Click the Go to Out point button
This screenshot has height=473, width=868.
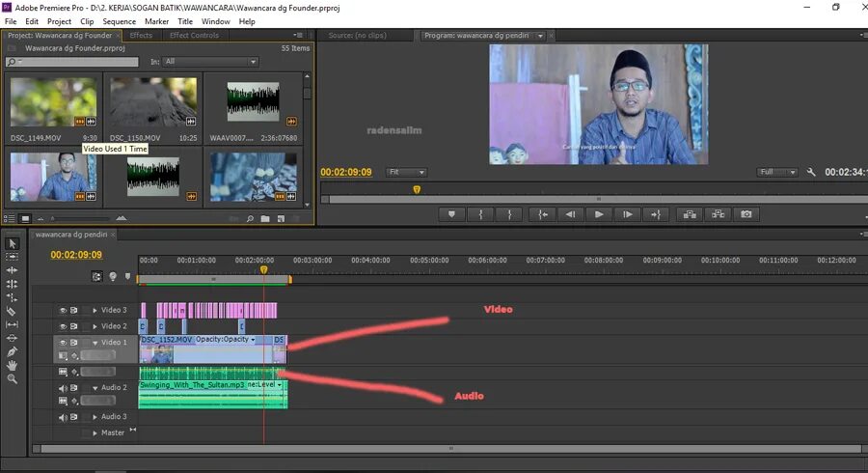[x=656, y=214]
